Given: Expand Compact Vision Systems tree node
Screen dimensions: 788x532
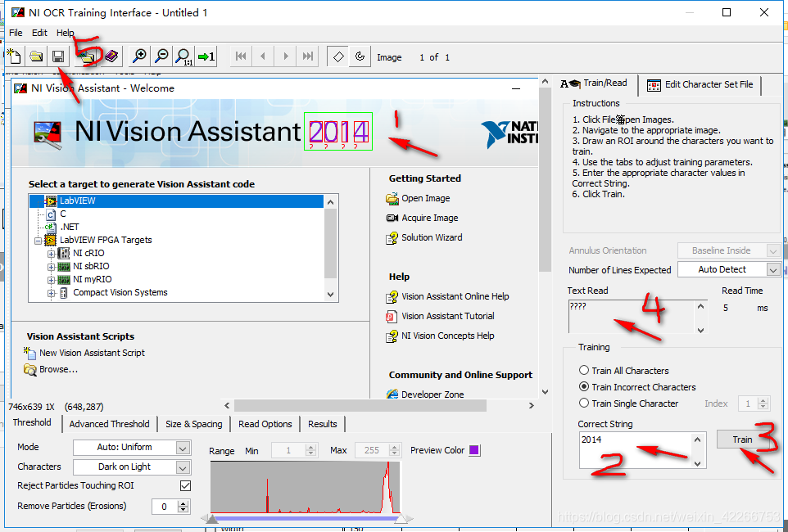Looking at the screenshot, I should pyautogui.click(x=52, y=293).
